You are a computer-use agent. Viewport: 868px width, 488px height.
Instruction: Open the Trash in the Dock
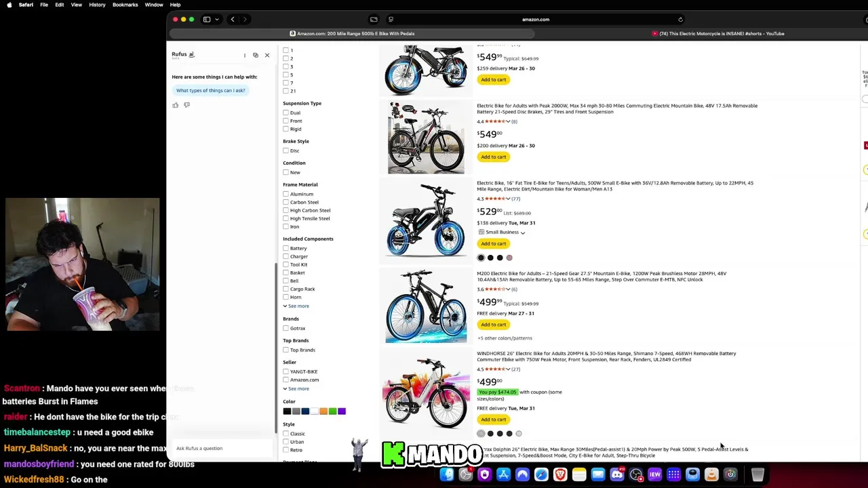pos(757,475)
